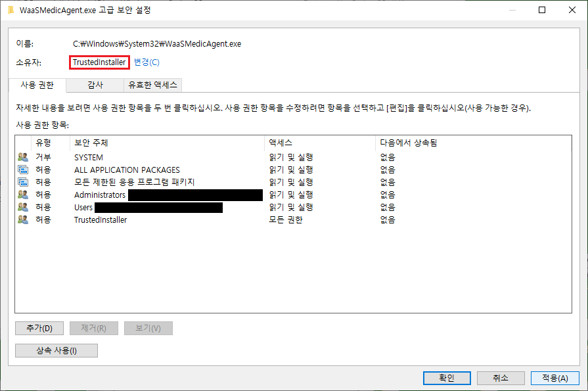Click the 변경(C) owner link
Screen dimensions: 588x391
point(147,62)
